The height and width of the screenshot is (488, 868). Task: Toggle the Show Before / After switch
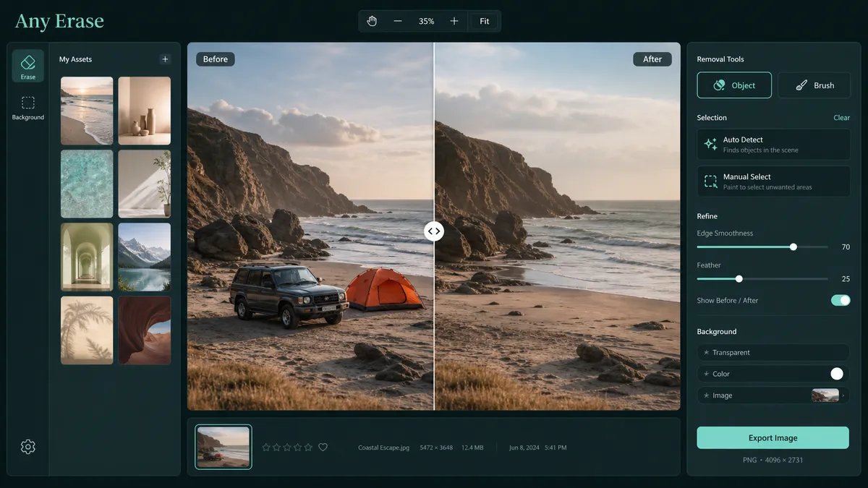coord(841,300)
